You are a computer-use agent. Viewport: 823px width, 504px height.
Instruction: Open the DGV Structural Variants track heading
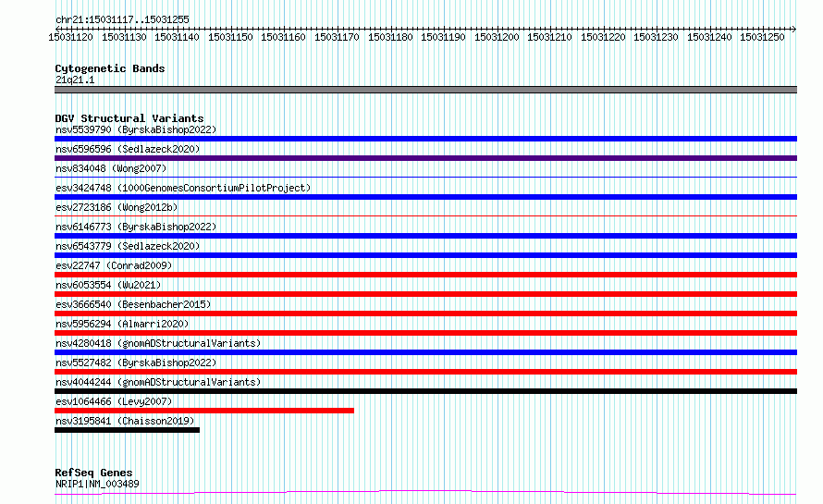click(129, 118)
